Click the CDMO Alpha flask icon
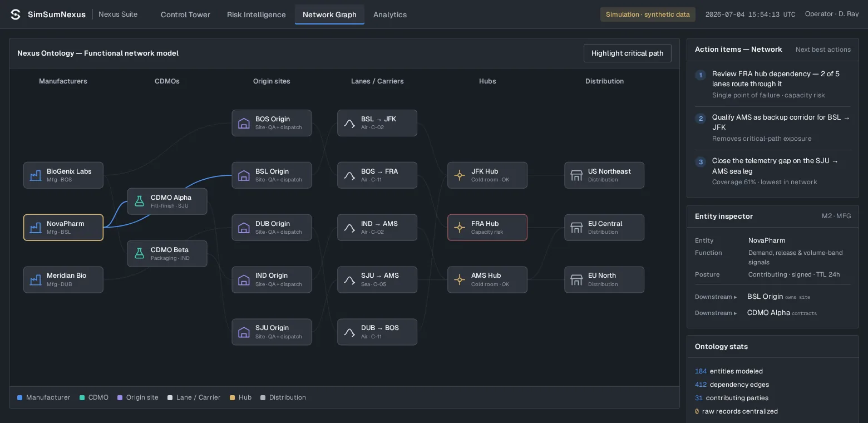The height and width of the screenshot is (423, 868). pyautogui.click(x=140, y=201)
